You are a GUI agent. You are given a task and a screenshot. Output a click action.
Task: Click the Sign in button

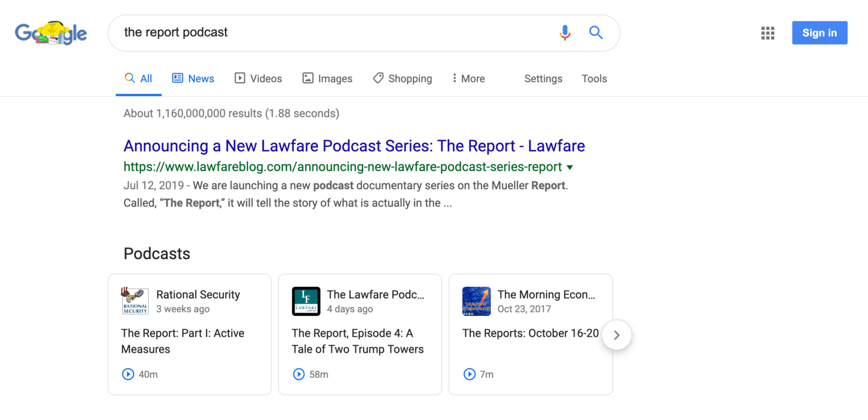pyautogui.click(x=819, y=32)
